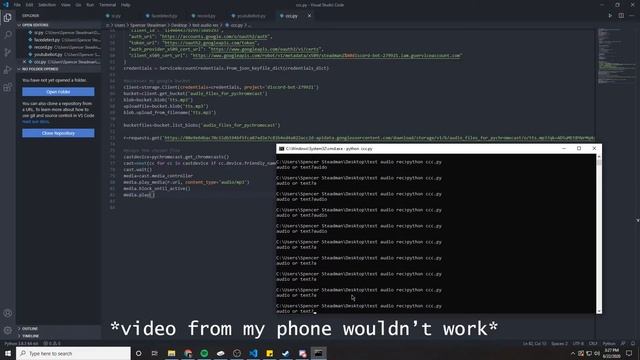The height and width of the screenshot is (360, 640).
Task: Open the editor More Actions menu
Action: (632, 16)
